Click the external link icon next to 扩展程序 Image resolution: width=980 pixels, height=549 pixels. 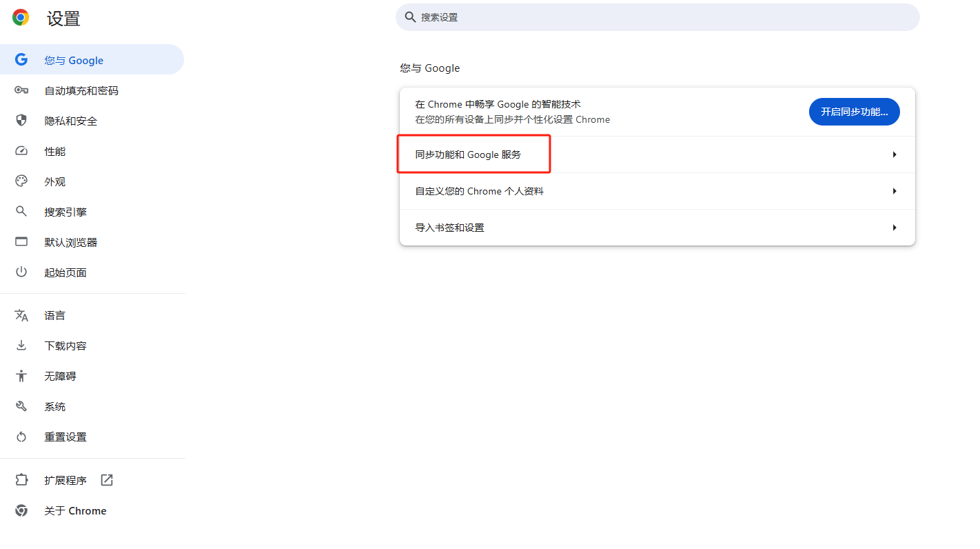[x=107, y=480]
